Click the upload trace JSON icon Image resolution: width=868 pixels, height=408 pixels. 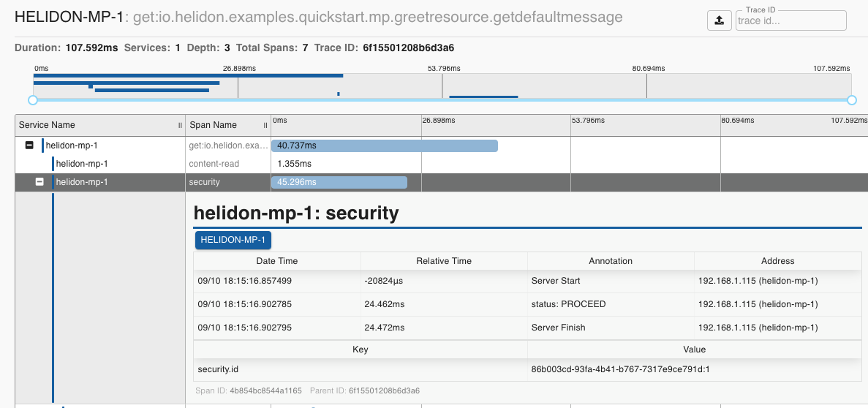click(719, 20)
